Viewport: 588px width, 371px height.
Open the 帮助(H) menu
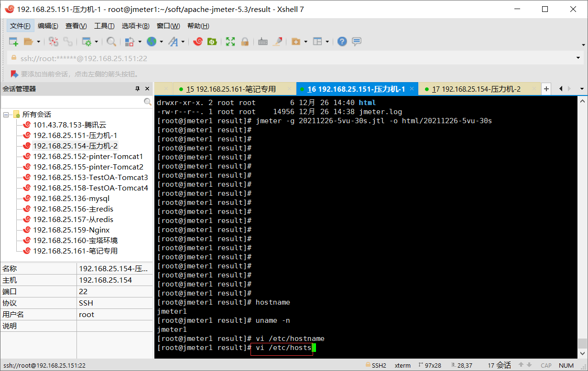198,26
